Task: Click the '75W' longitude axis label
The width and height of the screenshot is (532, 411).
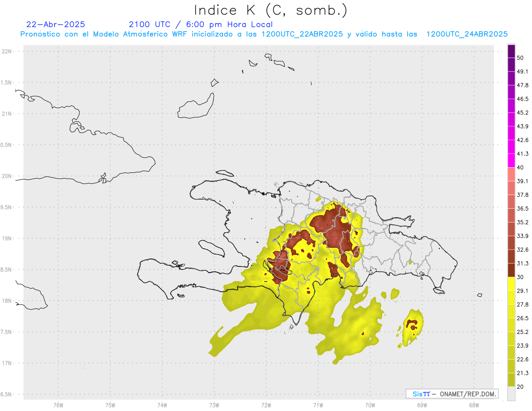Action: coord(110,405)
